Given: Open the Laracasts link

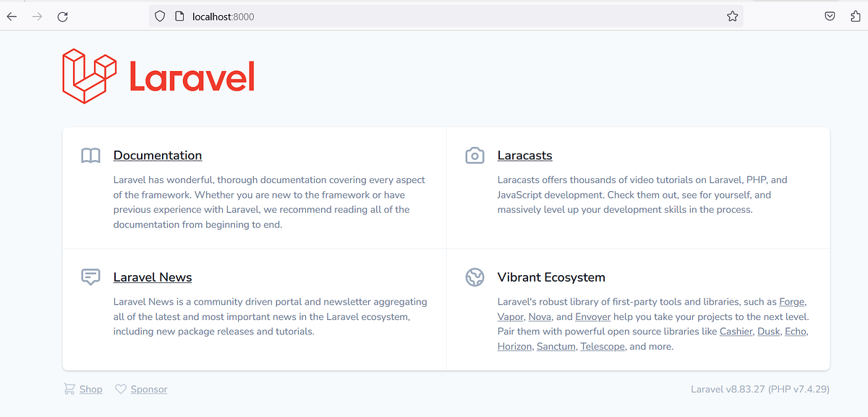Looking at the screenshot, I should point(524,155).
